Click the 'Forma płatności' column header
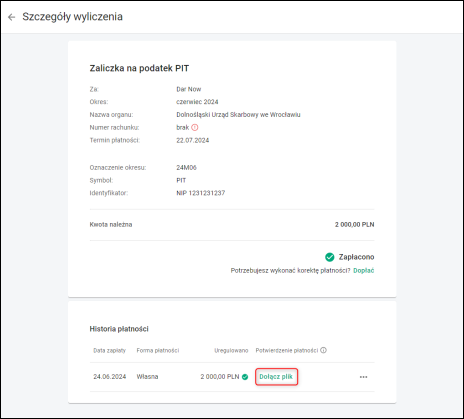The width and height of the screenshot is (464, 419). click(x=158, y=350)
